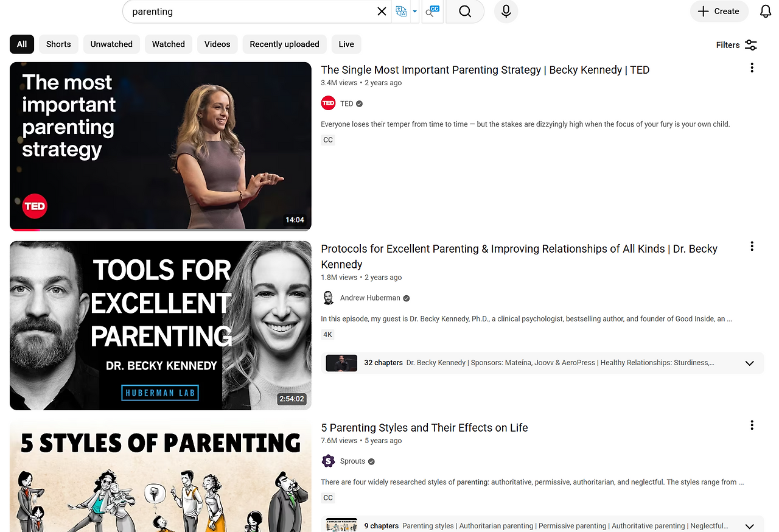Screen dimensions: 779x532
Task: Show Recently uploaded results
Action: 284,44
